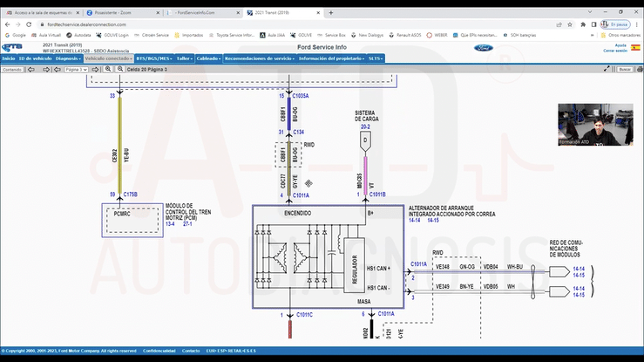Expand the BTS/BGS/MES menu

[154, 58]
